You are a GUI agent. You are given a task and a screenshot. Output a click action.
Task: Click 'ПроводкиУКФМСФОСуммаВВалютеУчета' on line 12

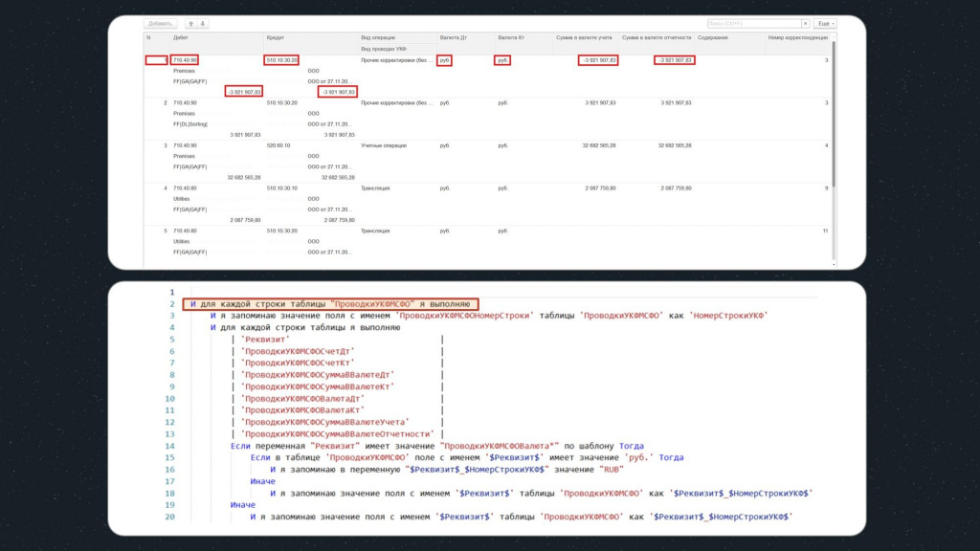325,422
